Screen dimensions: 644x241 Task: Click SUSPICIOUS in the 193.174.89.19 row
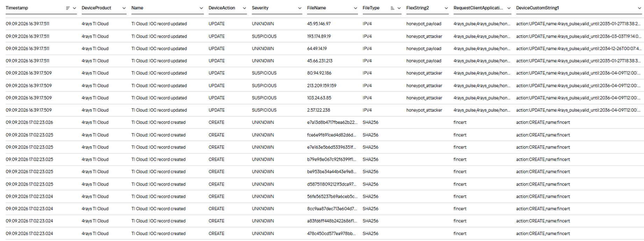[x=264, y=36]
